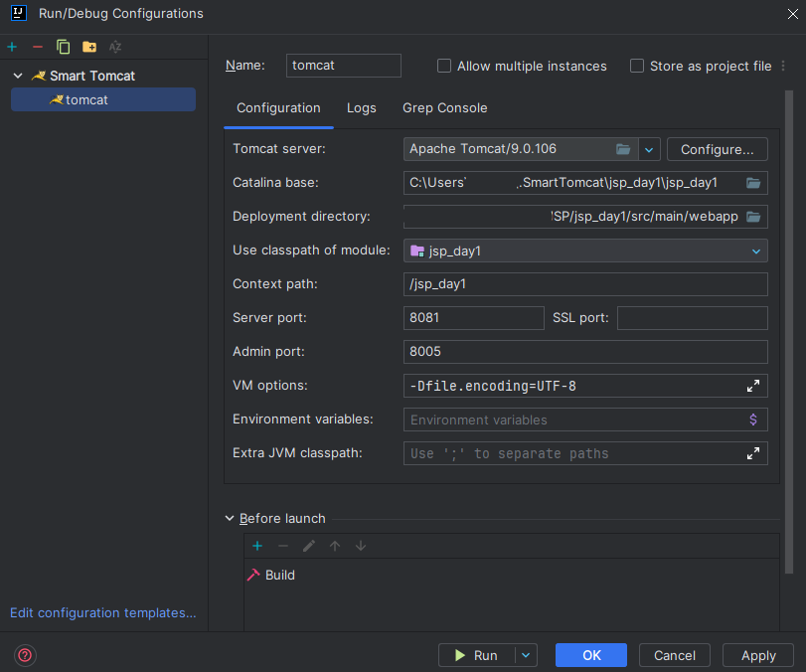Open Edit configuration templates link
The width and height of the screenshot is (806, 672).
[x=102, y=613]
